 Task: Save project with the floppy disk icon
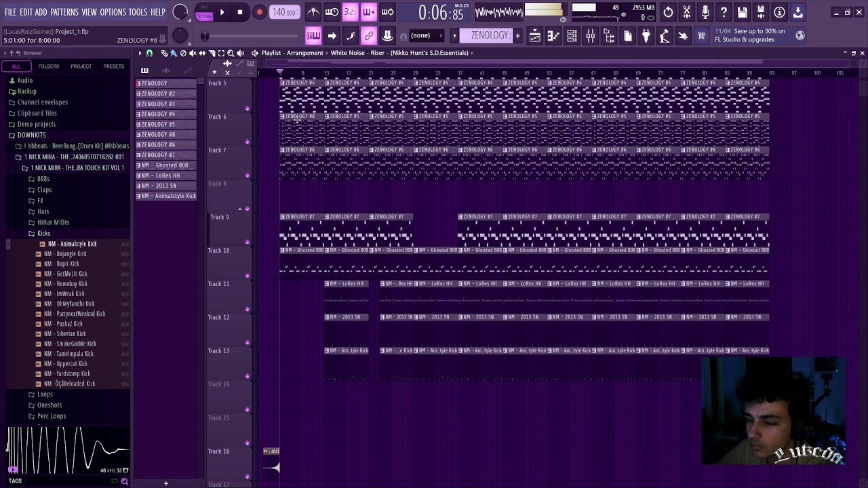743,12
